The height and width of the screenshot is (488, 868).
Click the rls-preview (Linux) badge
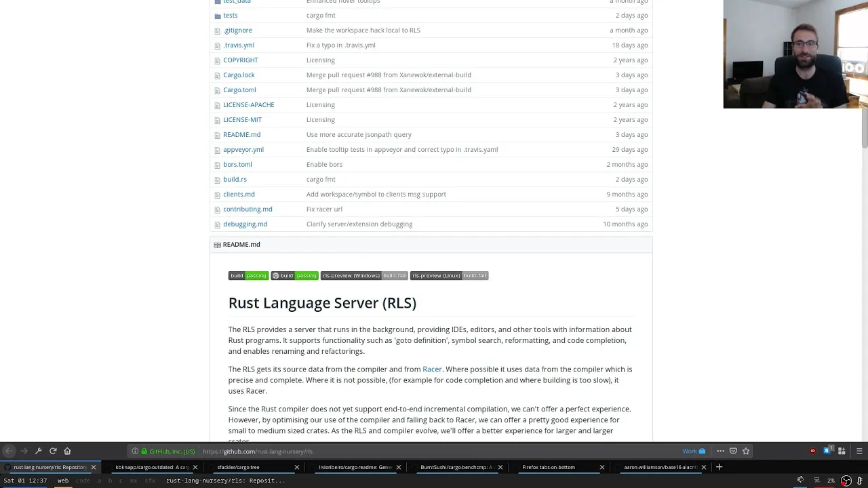click(449, 276)
